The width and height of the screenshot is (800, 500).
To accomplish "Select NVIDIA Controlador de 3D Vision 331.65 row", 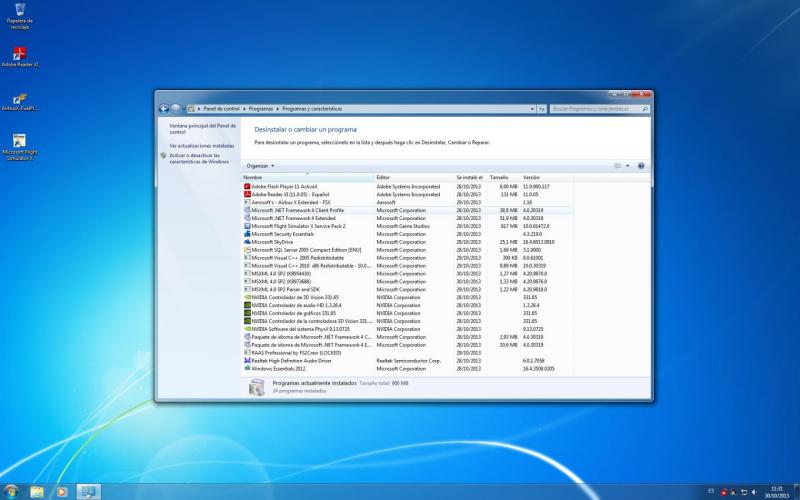I will (x=408, y=297).
